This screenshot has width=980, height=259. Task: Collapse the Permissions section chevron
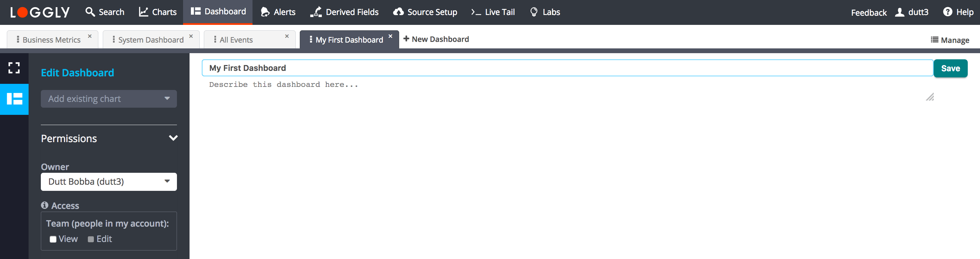pos(173,138)
